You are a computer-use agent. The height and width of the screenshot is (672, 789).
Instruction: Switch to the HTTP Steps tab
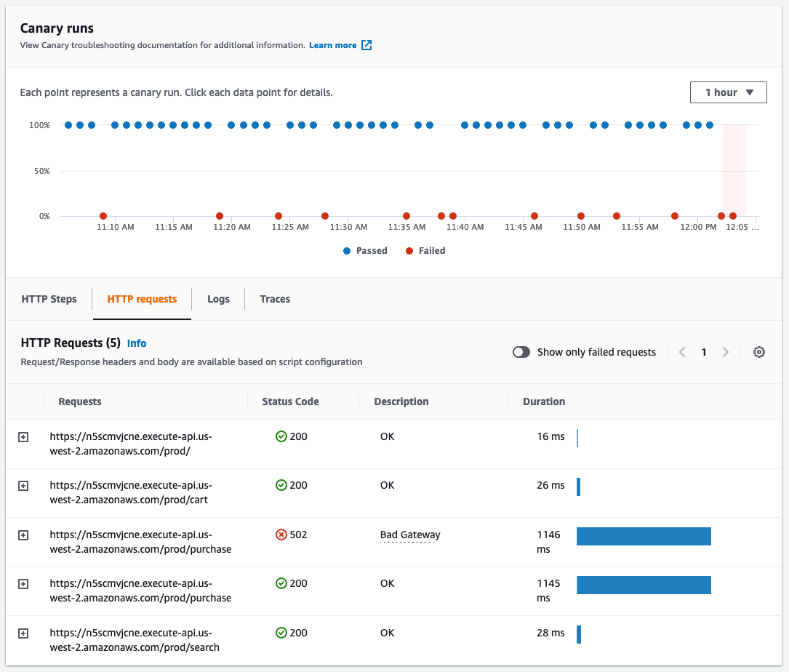pos(49,299)
